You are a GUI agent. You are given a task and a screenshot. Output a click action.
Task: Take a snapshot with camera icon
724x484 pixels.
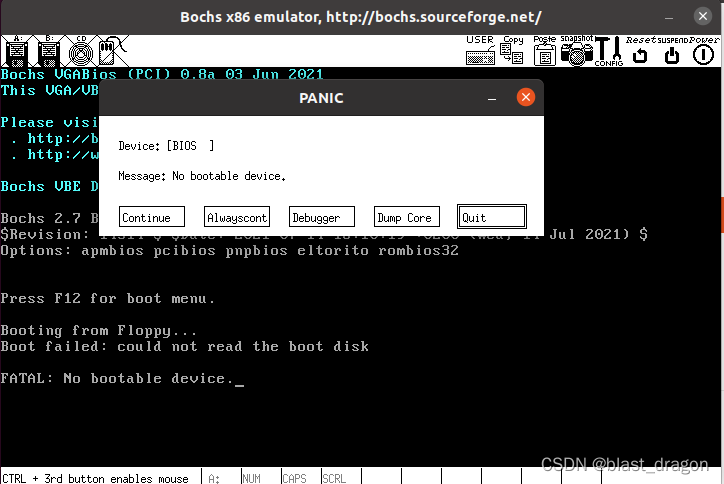coord(576,51)
